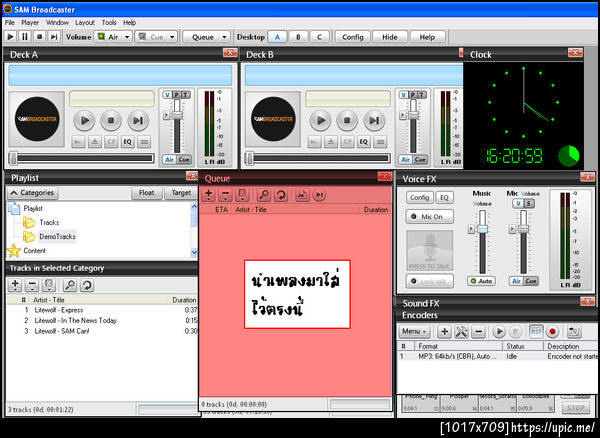Click the plus icon under Tracks in Selected Category
The width and height of the screenshot is (600, 438).
click(15, 285)
